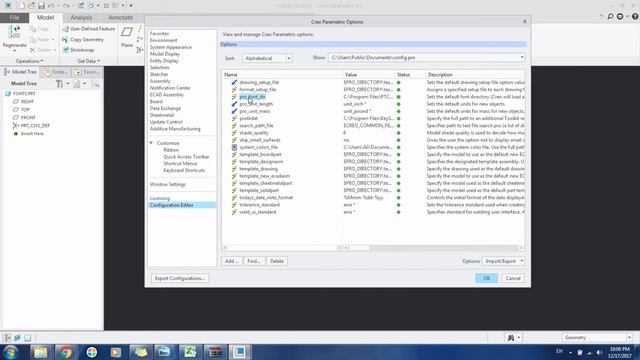Click the status dot for pro_font_dir
This screenshot has height=360, width=640.
(x=399, y=97)
